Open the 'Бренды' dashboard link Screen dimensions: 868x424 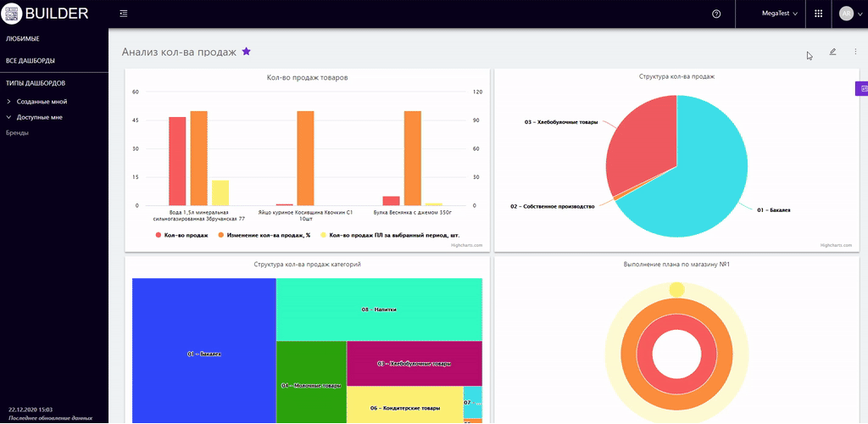click(x=17, y=133)
